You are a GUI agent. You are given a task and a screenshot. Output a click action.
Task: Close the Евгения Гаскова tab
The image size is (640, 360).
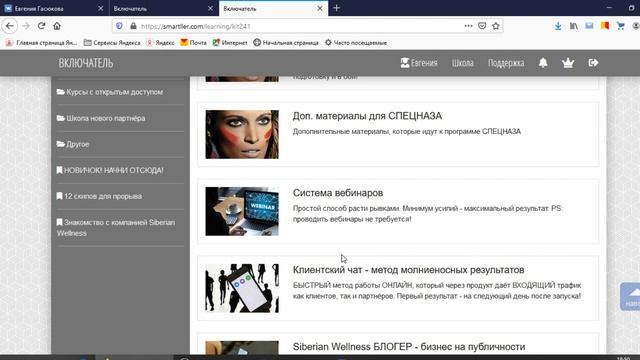click(x=100, y=8)
